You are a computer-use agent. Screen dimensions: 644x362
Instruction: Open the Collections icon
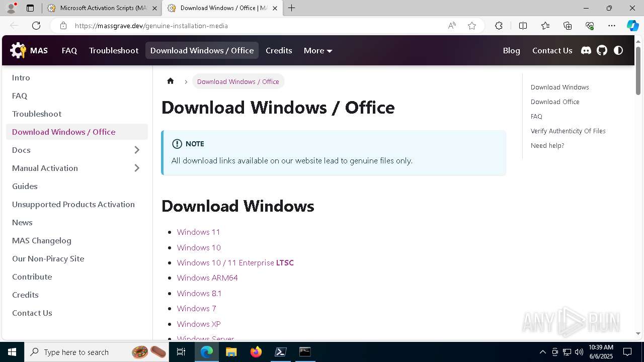coord(568,26)
